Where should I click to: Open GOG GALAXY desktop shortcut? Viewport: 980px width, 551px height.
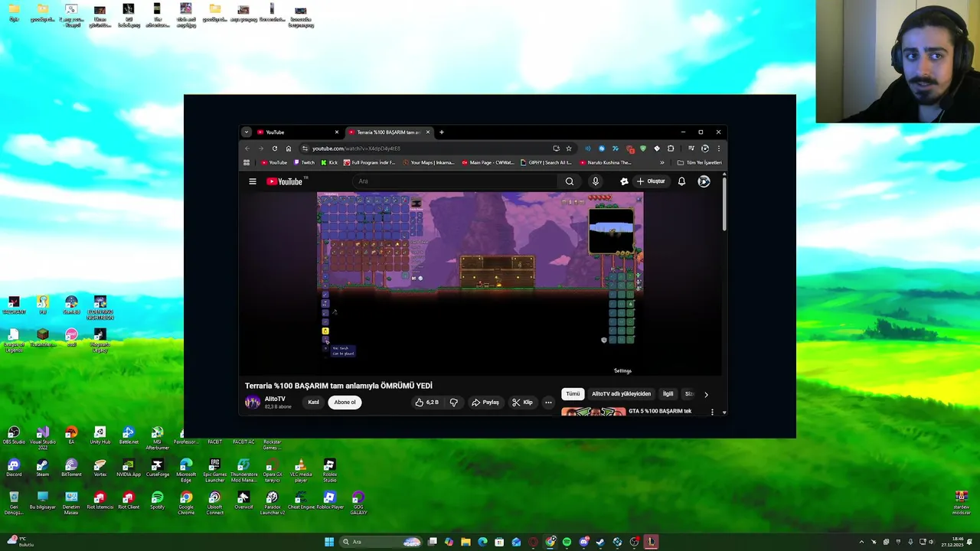pos(358,502)
